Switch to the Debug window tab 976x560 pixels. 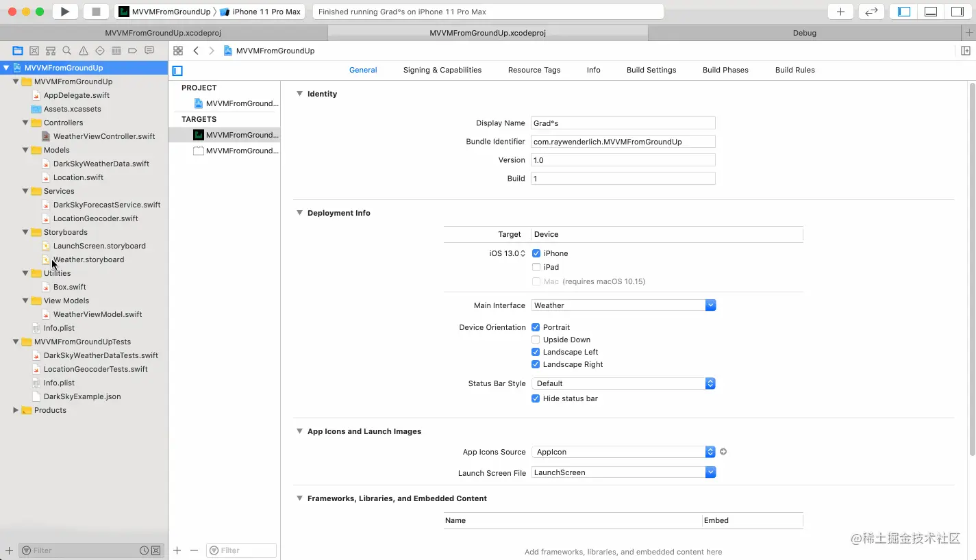coord(804,33)
